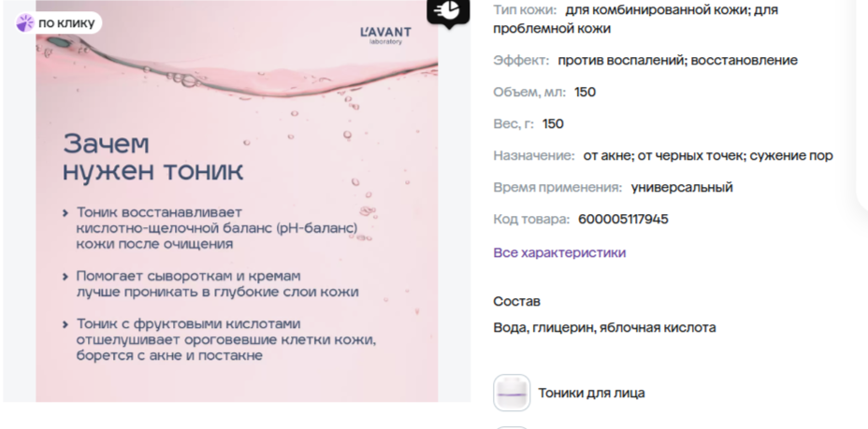
Task: Open the 'Все характеристики' link
Action: pos(559,252)
